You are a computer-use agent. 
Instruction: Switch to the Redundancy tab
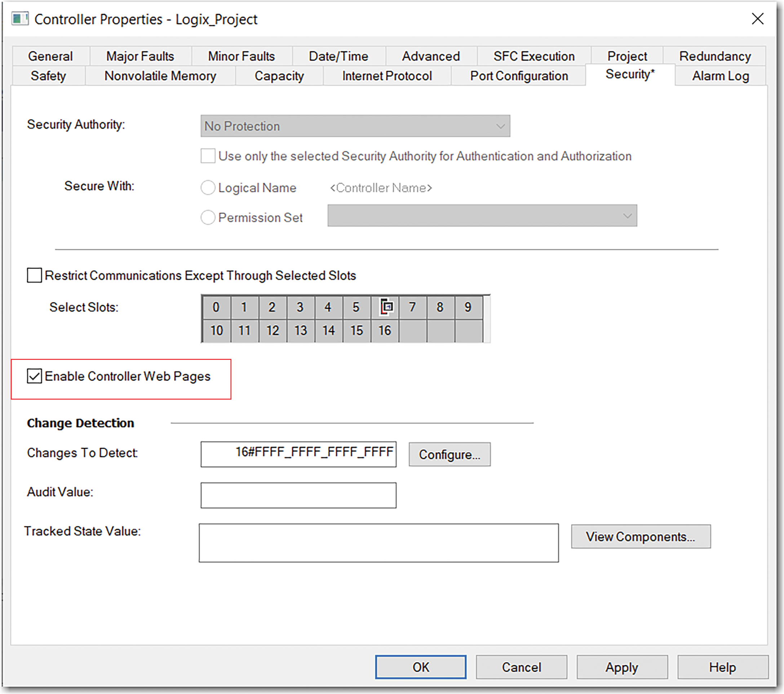tap(715, 55)
